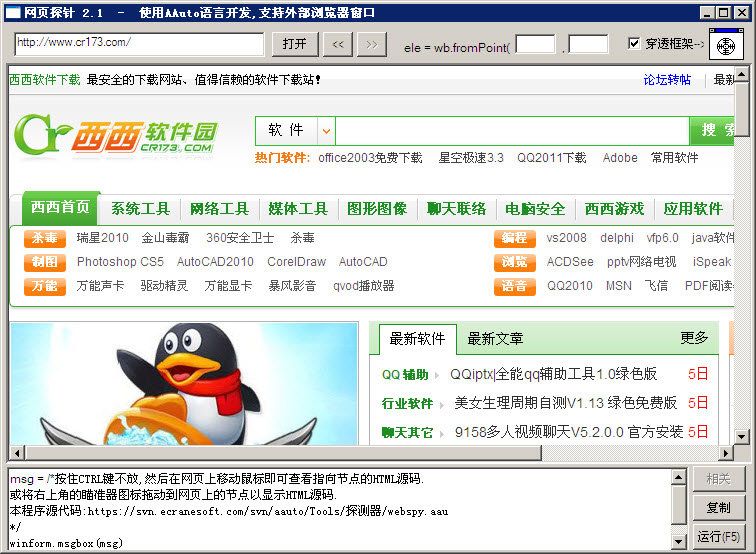Open 美女生理周期自测V1.13 entry
756x554 pixels.
coord(566,403)
